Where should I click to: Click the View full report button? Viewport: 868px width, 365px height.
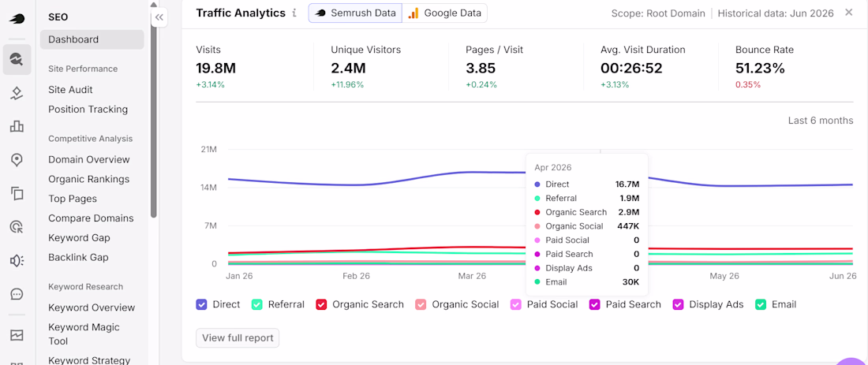pyautogui.click(x=238, y=338)
